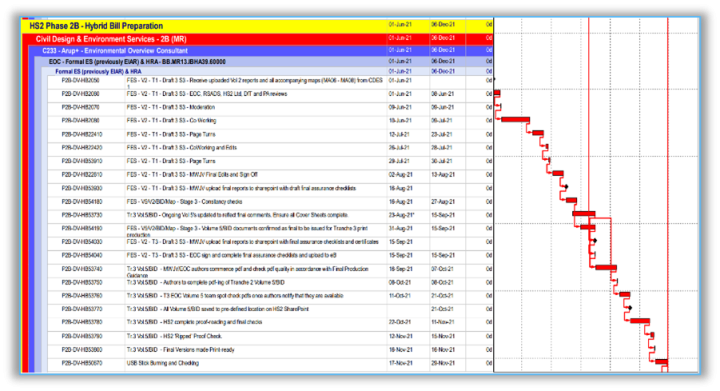Click the 11-Oct-21 start date cell

click(x=401, y=296)
